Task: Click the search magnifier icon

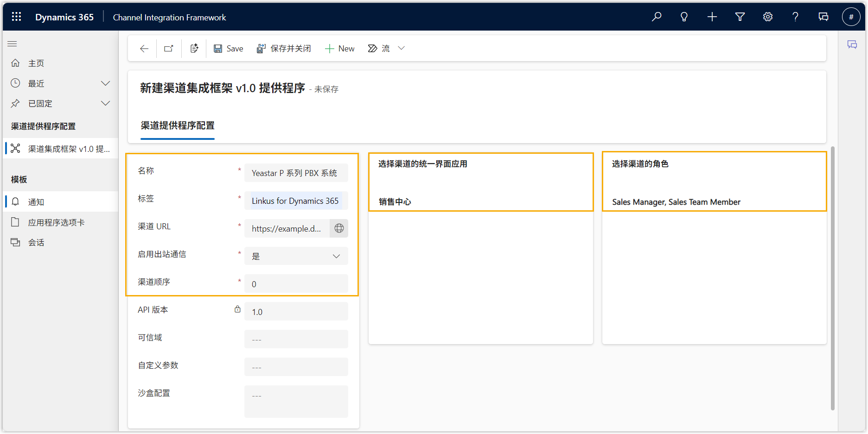Action: 657,17
